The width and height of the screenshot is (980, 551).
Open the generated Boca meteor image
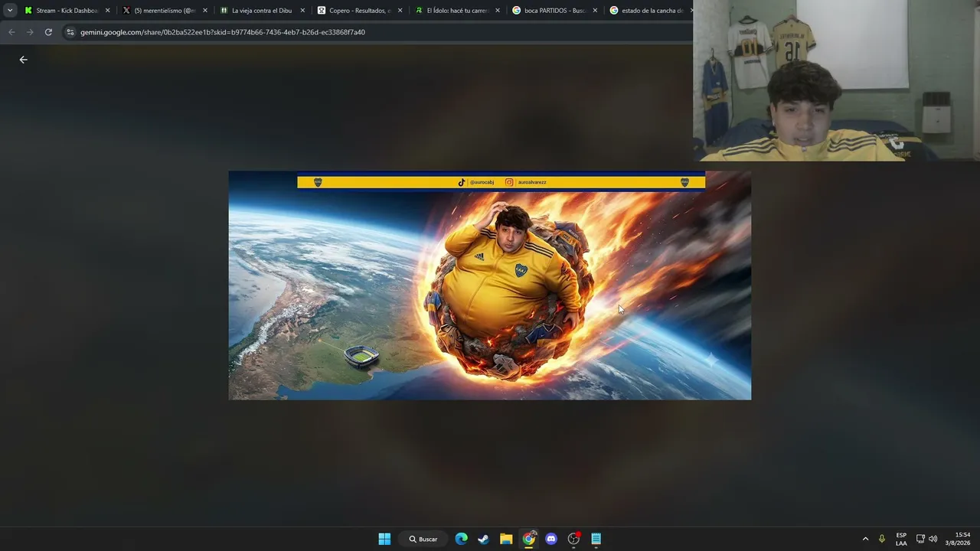[x=490, y=285]
